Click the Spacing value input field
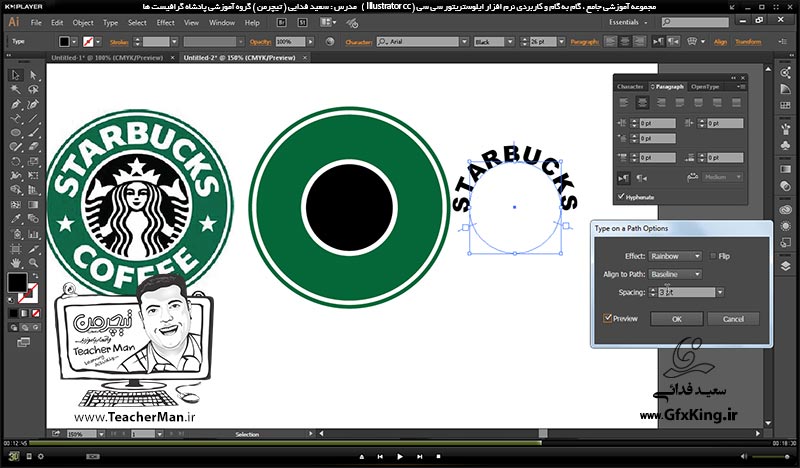This screenshot has height=468, width=800. 687,292
